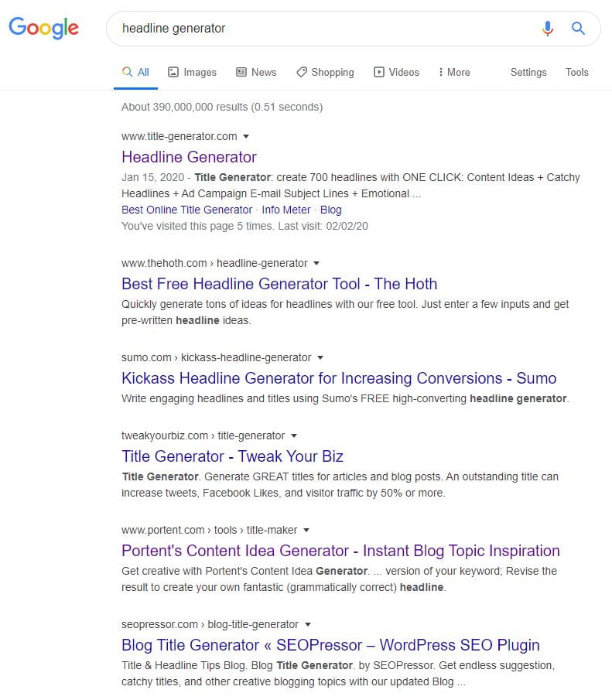The image size is (612, 700).
Task: Click the Google logo
Action: (44, 28)
